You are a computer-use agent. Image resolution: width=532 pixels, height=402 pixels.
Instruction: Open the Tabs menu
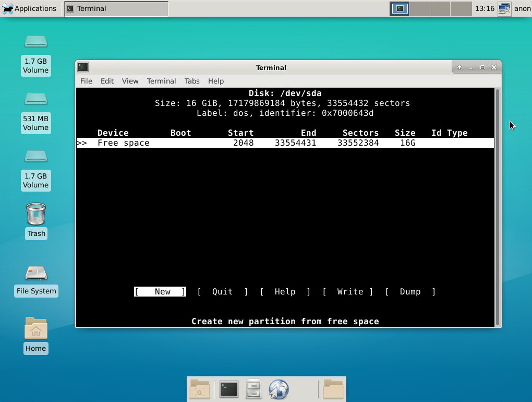coord(192,81)
